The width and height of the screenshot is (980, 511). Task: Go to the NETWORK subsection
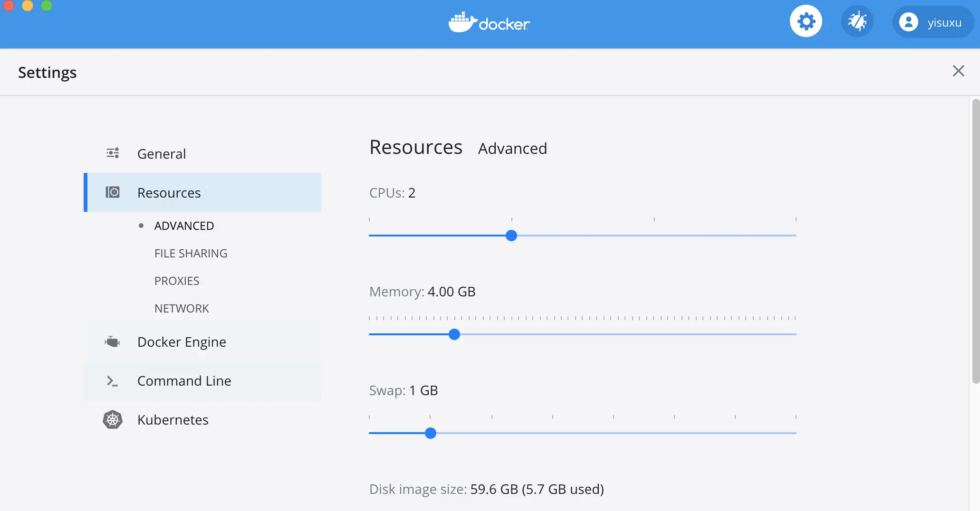182,309
